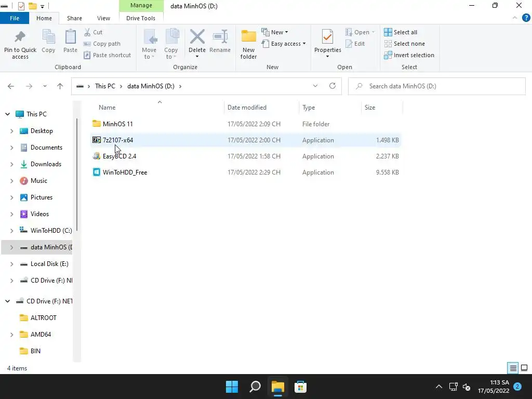Select the 7z2107-x64 application file

point(246,140)
